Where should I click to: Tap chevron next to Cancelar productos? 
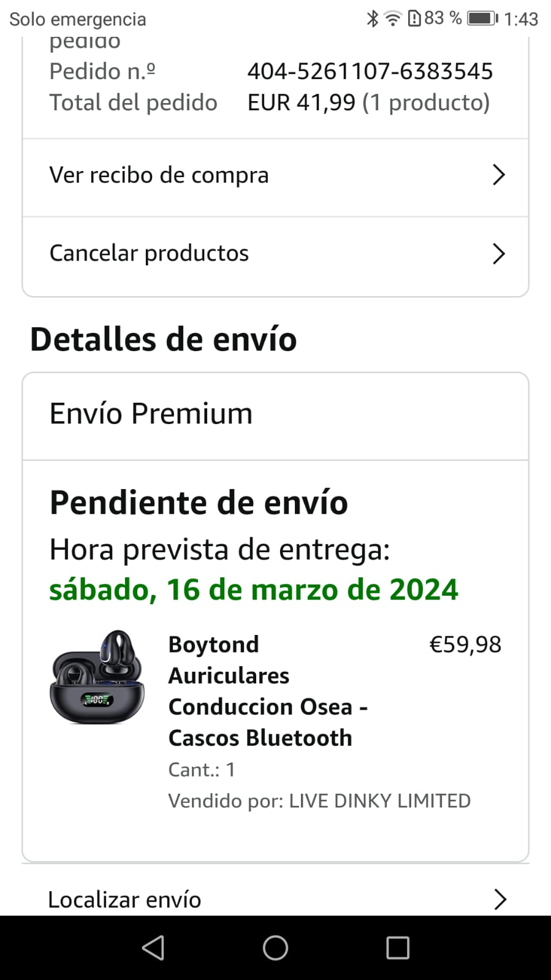[499, 253]
